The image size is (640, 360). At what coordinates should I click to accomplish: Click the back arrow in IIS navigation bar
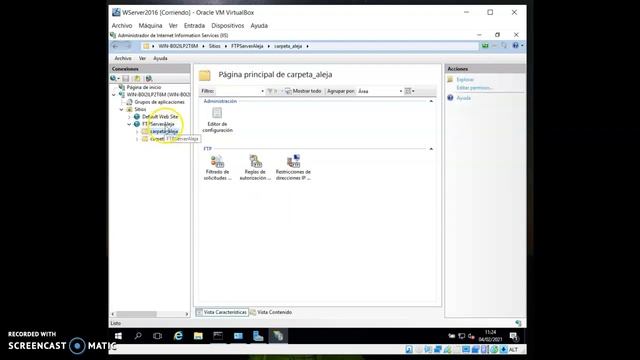(116, 46)
